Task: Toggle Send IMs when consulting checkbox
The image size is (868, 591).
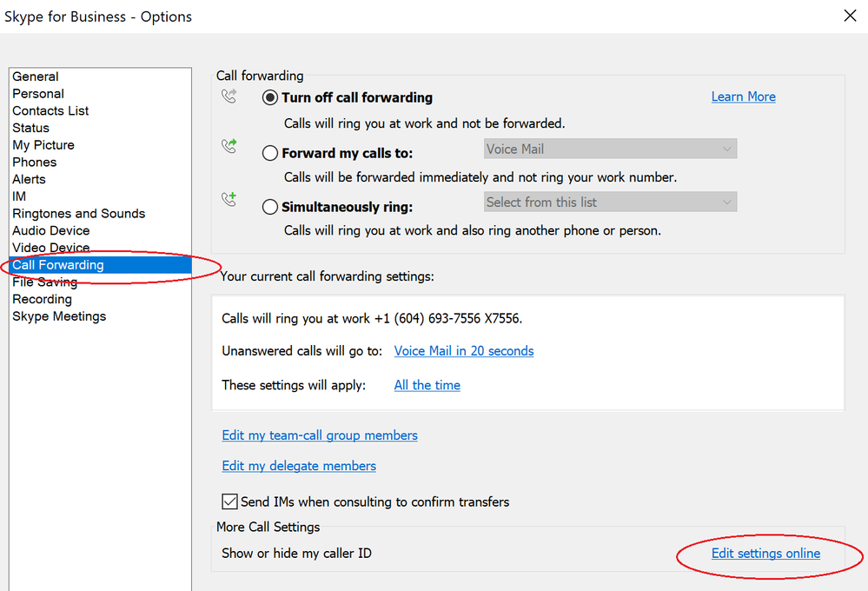Action: point(229,501)
